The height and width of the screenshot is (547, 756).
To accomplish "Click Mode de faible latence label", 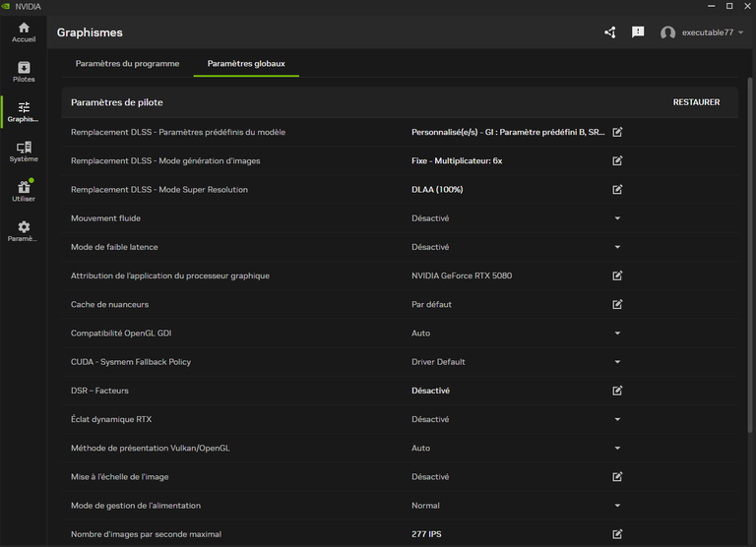I will [114, 247].
